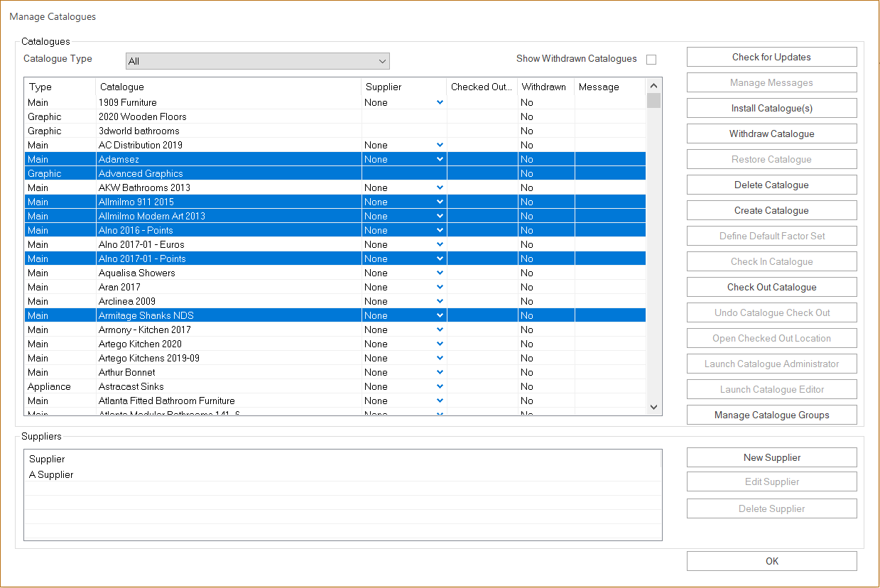Image resolution: width=880 pixels, height=588 pixels.
Task: Select Artego Kitchen 2020 catalogue
Action: [x=335, y=344]
